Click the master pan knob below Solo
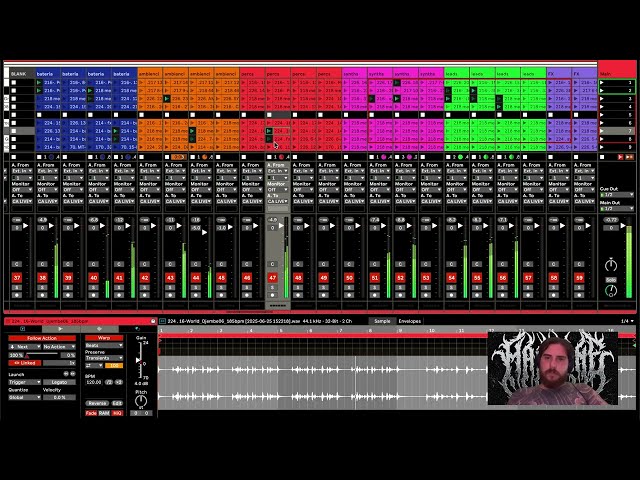The width and height of the screenshot is (640, 480). 611,291
